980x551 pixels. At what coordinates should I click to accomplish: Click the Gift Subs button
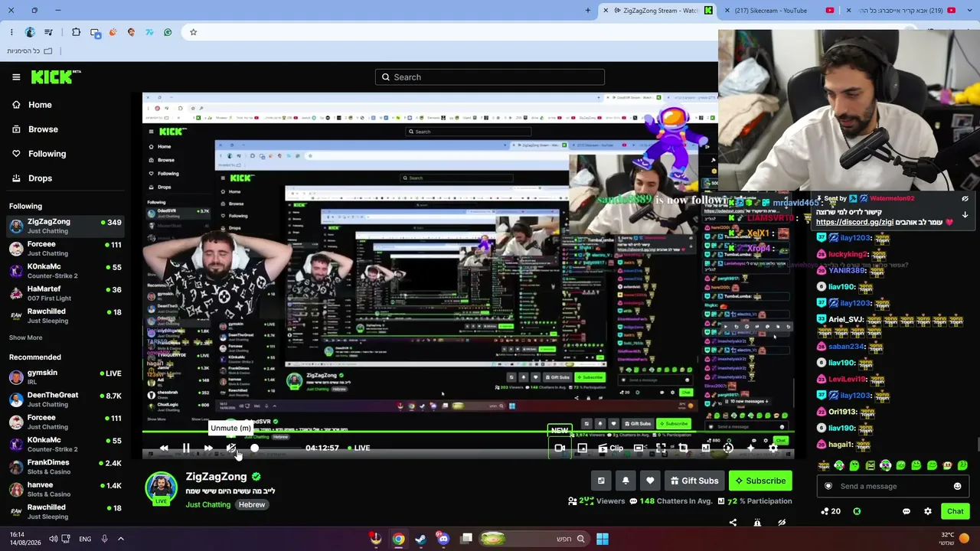[694, 481]
